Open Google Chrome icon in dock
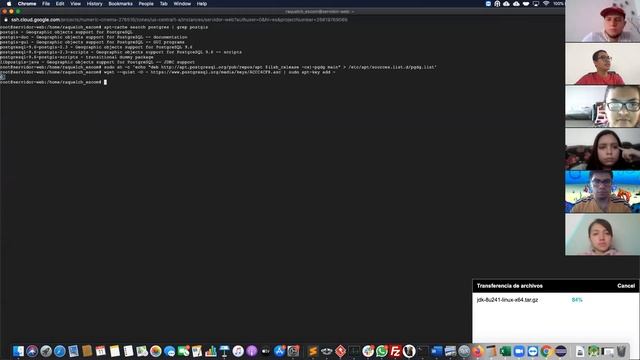 pos(547,351)
